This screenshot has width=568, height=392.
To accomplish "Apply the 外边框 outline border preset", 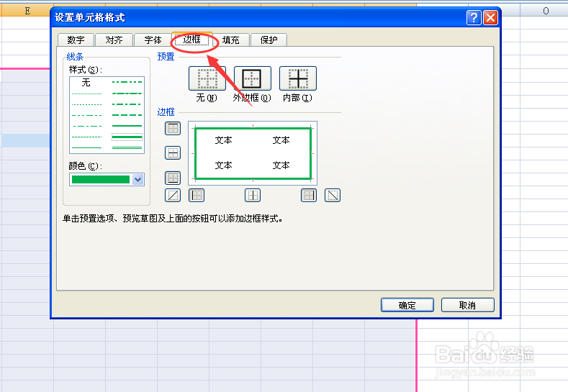I will click(x=253, y=78).
